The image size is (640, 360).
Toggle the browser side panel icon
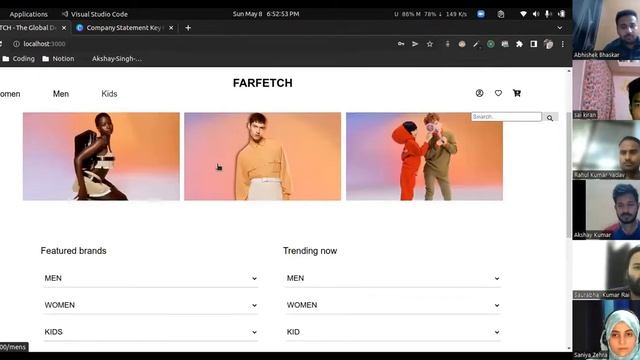click(x=533, y=44)
